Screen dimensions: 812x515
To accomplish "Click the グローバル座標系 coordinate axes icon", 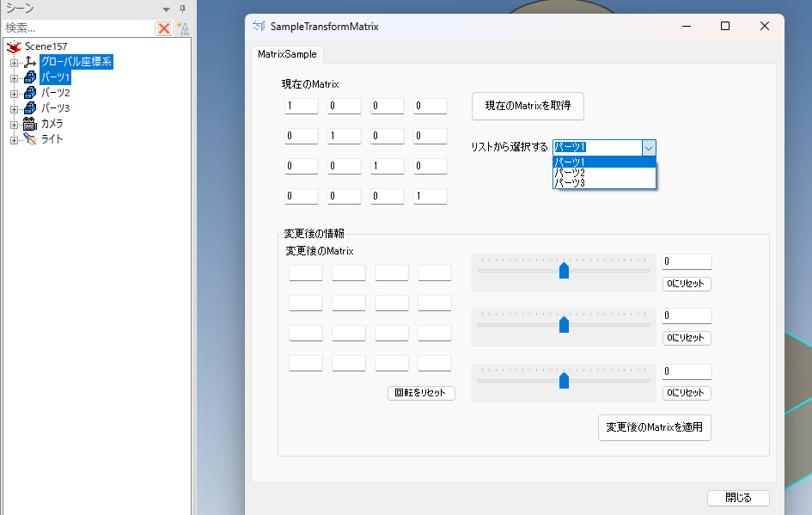I will pyautogui.click(x=30, y=62).
